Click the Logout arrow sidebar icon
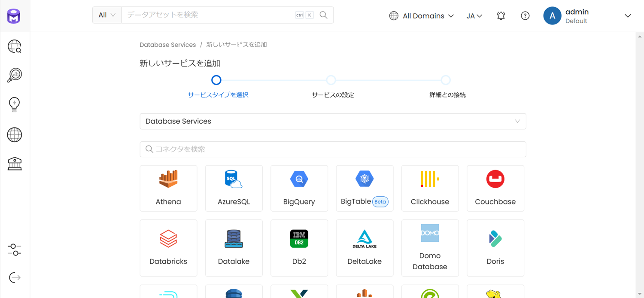This screenshot has width=644, height=298. pyautogui.click(x=15, y=278)
